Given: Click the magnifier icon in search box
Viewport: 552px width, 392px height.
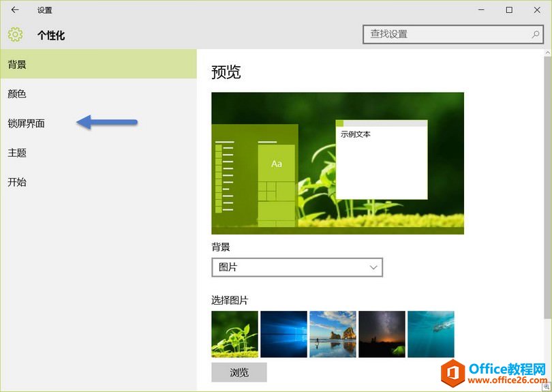Looking at the screenshot, I should pos(536,34).
